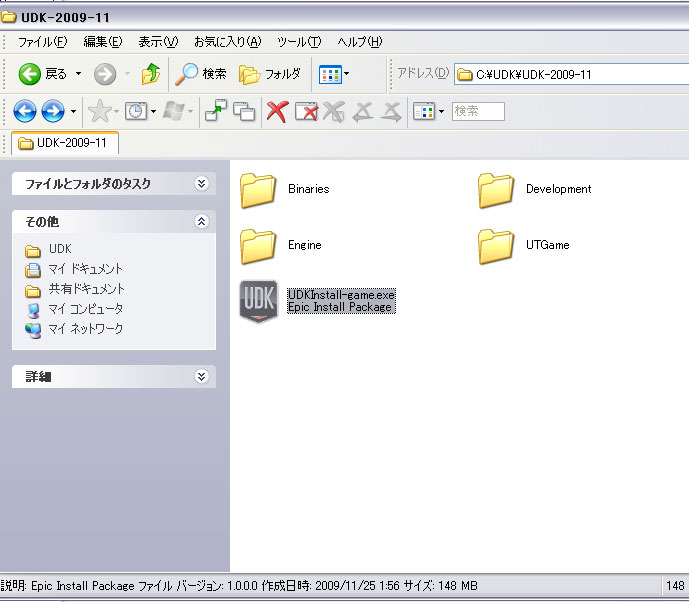Open the 表示(V) menu
Screen dimensions: 689x602
[x=158, y=42]
